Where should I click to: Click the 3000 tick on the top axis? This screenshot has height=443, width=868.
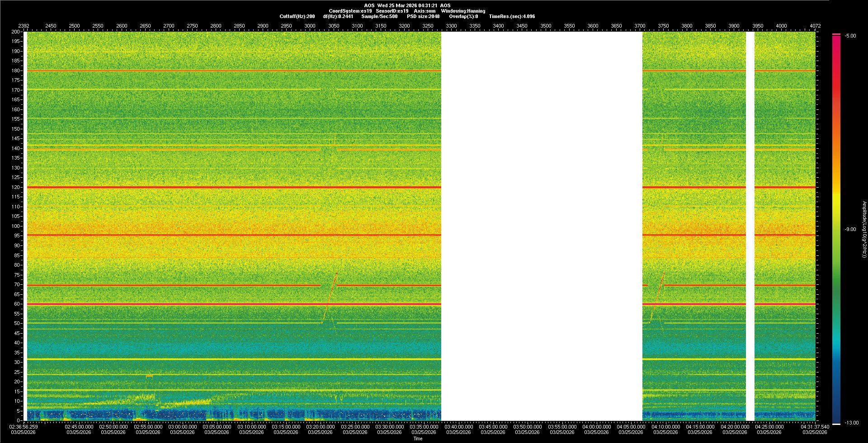coord(310,26)
